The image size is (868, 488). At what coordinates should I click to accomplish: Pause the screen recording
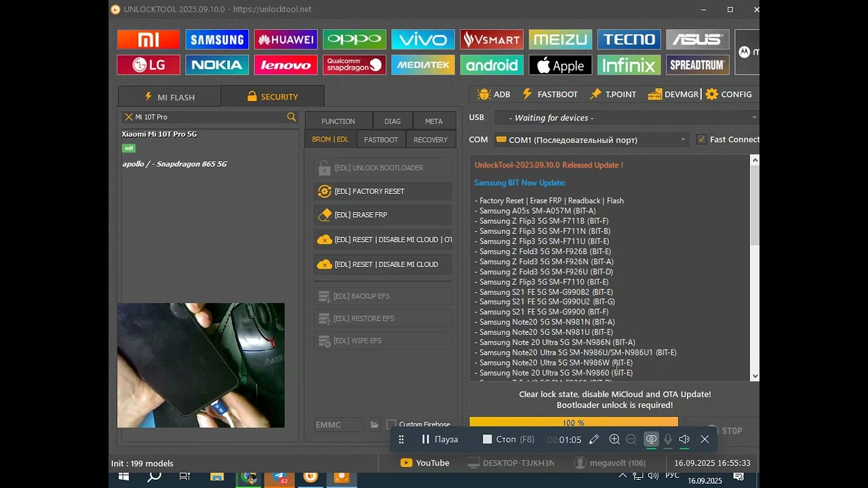pyautogui.click(x=439, y=439)
